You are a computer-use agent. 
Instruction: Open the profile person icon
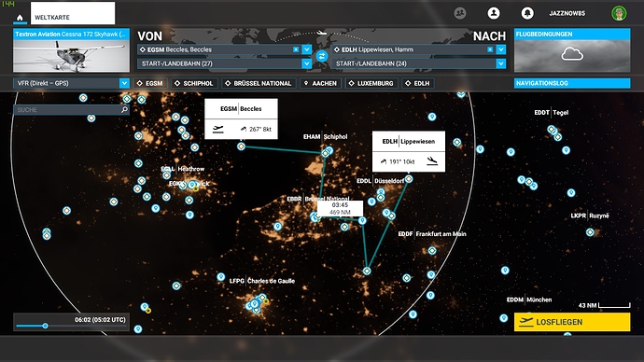(x=494, y=13)
